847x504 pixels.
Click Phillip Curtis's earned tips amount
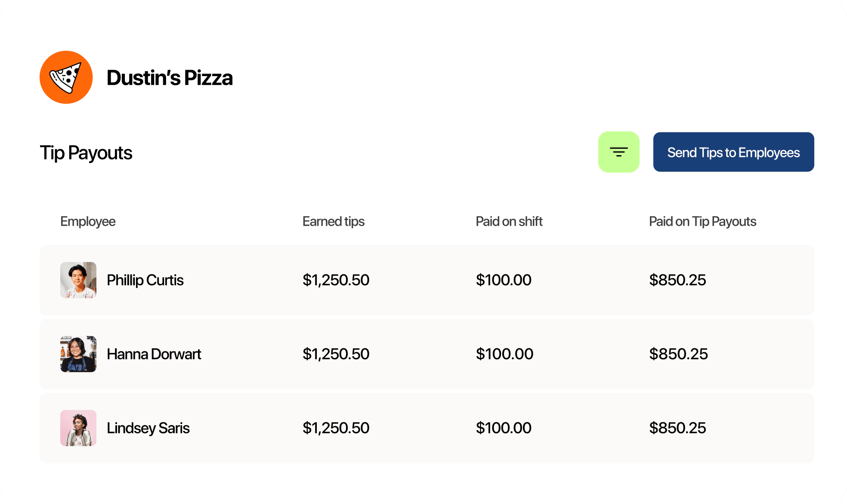336,280
